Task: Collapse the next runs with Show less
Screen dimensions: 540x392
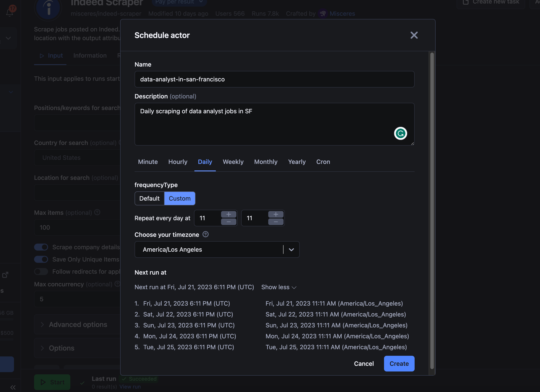Action: (278, 287)
